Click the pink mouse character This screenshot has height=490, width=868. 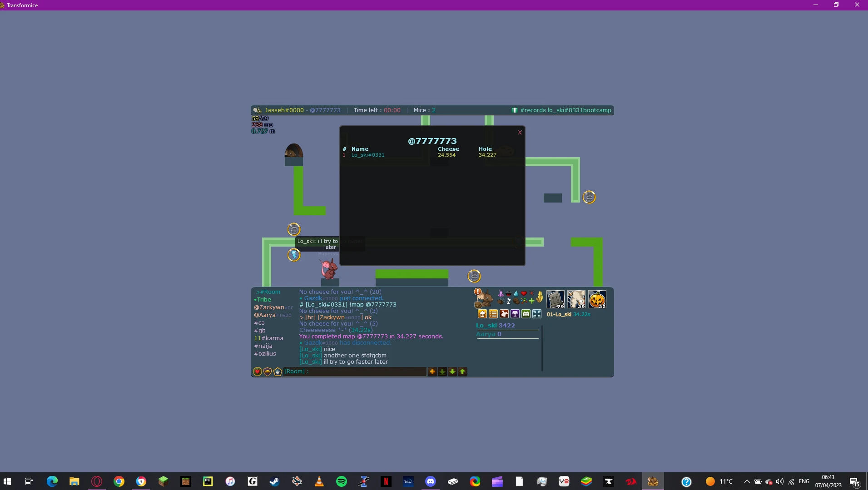(329, 268)
